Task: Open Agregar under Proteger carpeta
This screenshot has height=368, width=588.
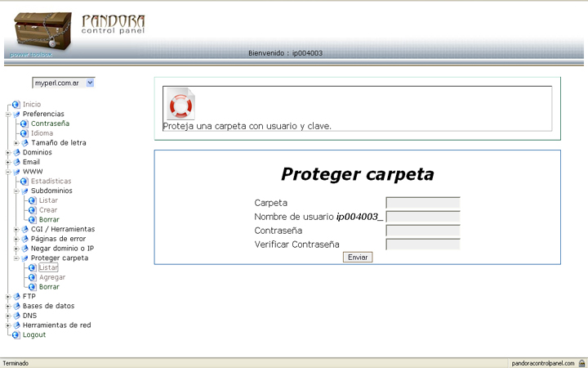Action: pyautogui.click(x=52, y=277)
